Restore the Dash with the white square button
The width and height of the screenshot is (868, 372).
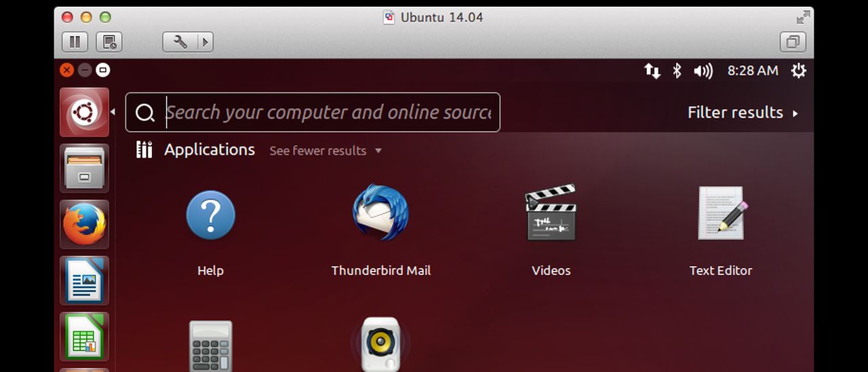(103, 70)
